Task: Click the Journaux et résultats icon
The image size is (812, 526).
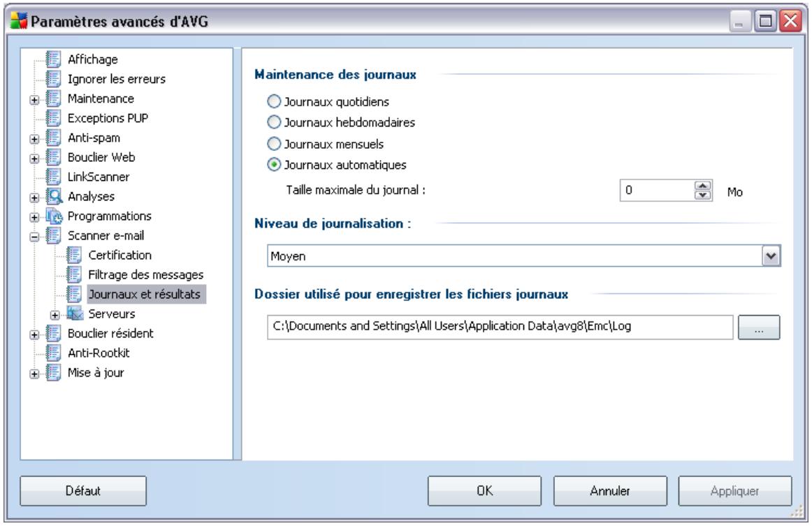Action: click(x=74, y=294)
